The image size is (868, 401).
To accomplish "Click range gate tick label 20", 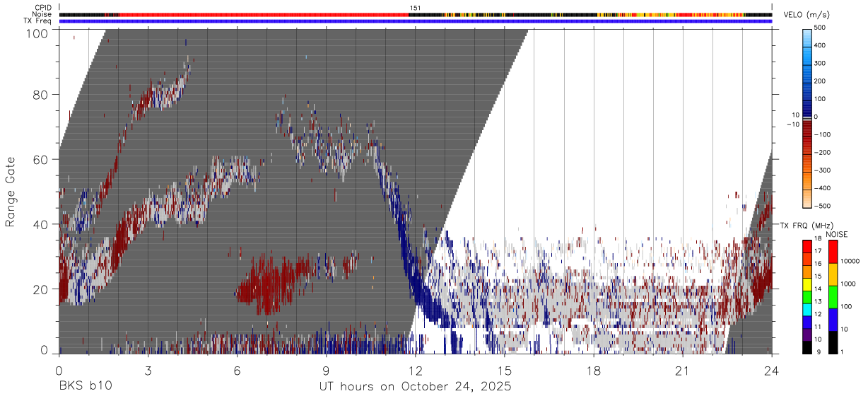I will (41, 289).
